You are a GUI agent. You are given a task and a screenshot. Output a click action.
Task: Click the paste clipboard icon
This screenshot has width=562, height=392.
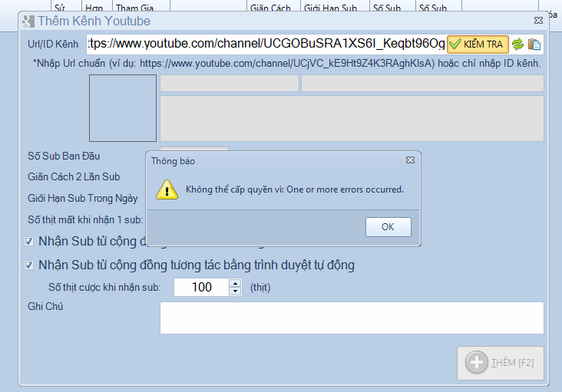(x=534, y=44)
